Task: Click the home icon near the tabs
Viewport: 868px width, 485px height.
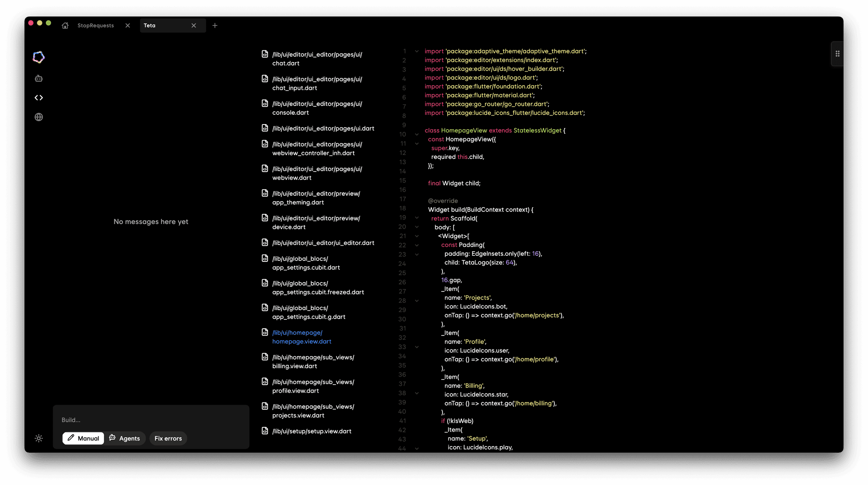Action: tap(65, 25)
